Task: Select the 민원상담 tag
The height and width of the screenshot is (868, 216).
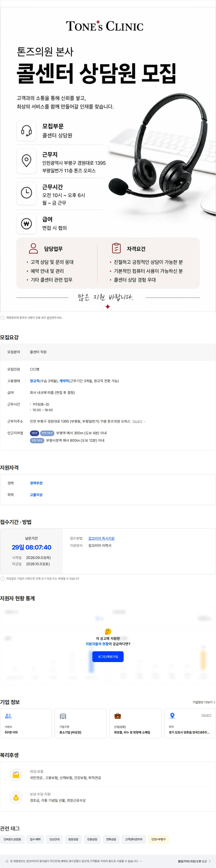Action: point(92,839)
